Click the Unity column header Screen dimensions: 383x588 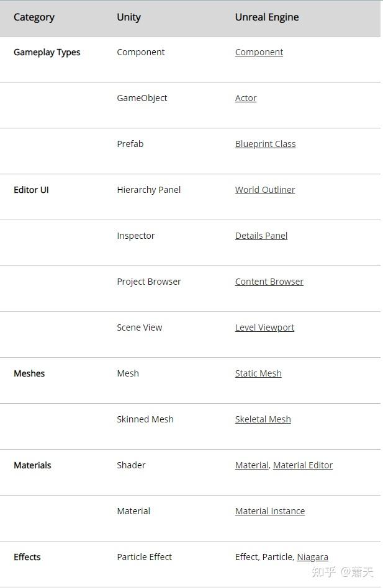pyautogui.click(x=128, y=17)
